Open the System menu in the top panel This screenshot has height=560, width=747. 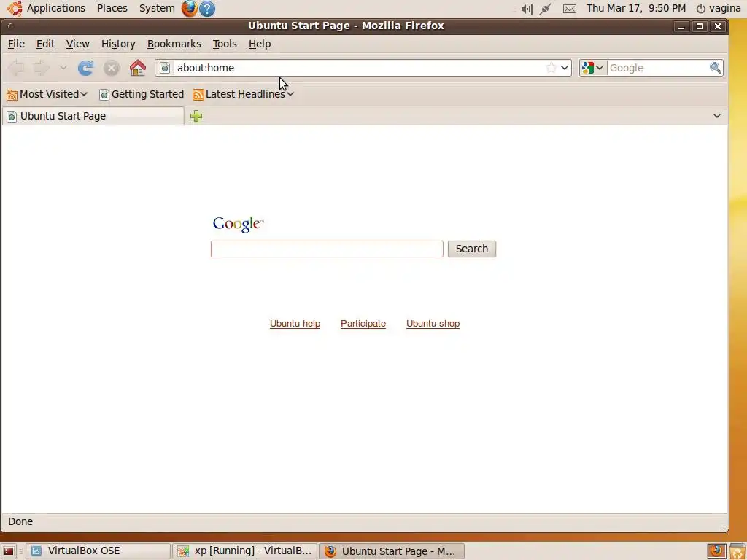157,8
